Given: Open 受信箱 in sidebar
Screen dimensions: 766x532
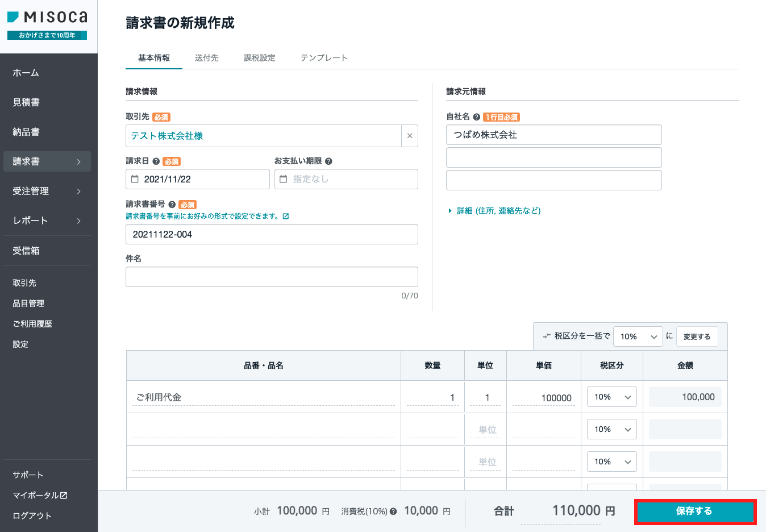Looking at the screenshot, I should pyautogui.click(x=26, y=251).
